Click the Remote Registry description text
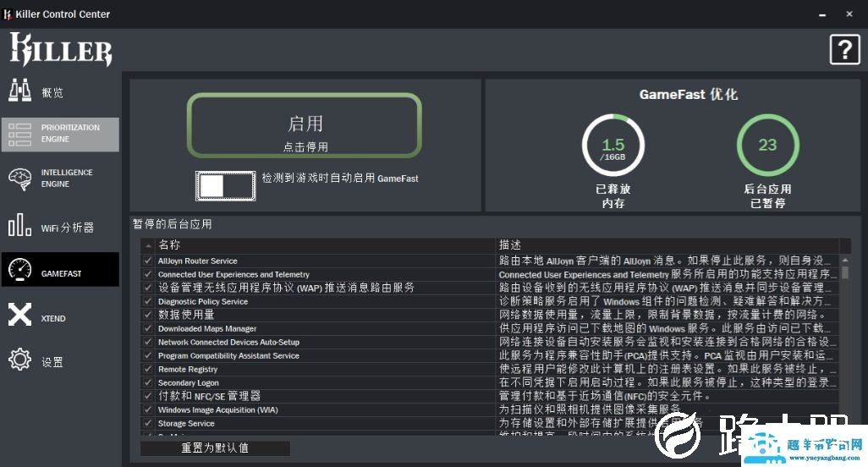 (667, 369)
